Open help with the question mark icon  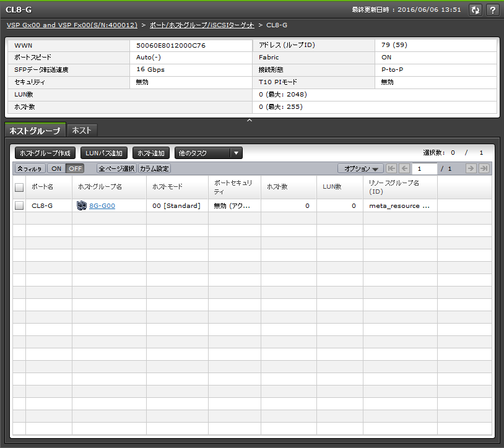click(492, 10)
